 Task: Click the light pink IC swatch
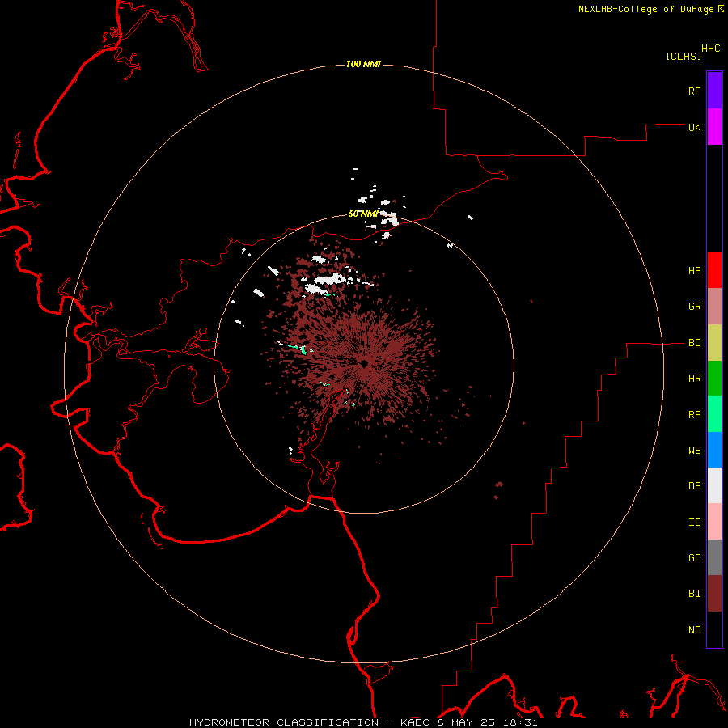click(714, 522)
